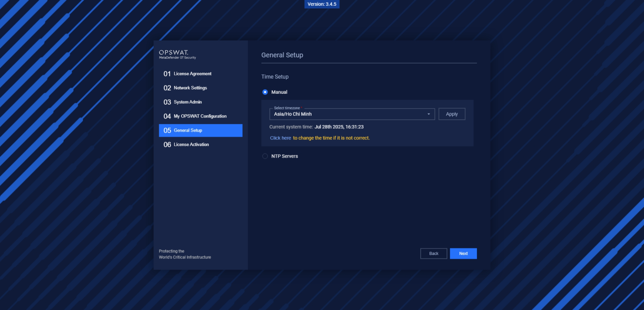Click the OPSWAT MetaDefender OT Security logo
The width and height of the screenshot is (644, 310).
click(178, 54)
